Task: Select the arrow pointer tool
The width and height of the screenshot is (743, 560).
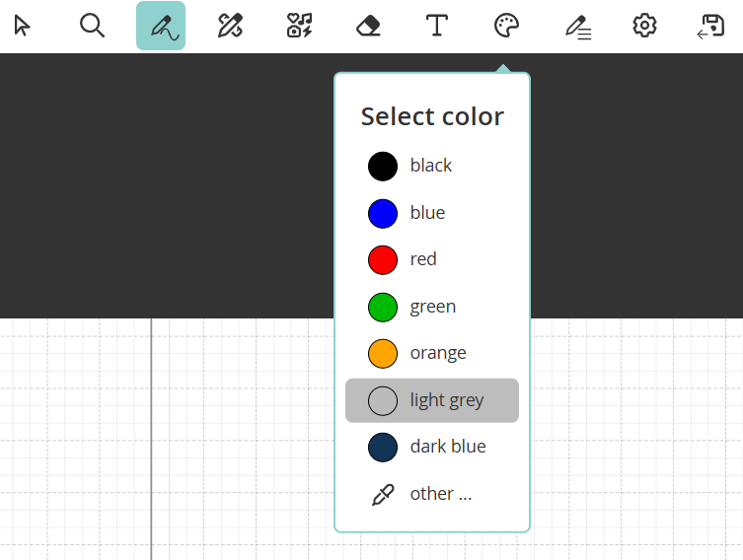Action: tap(23, 26)
